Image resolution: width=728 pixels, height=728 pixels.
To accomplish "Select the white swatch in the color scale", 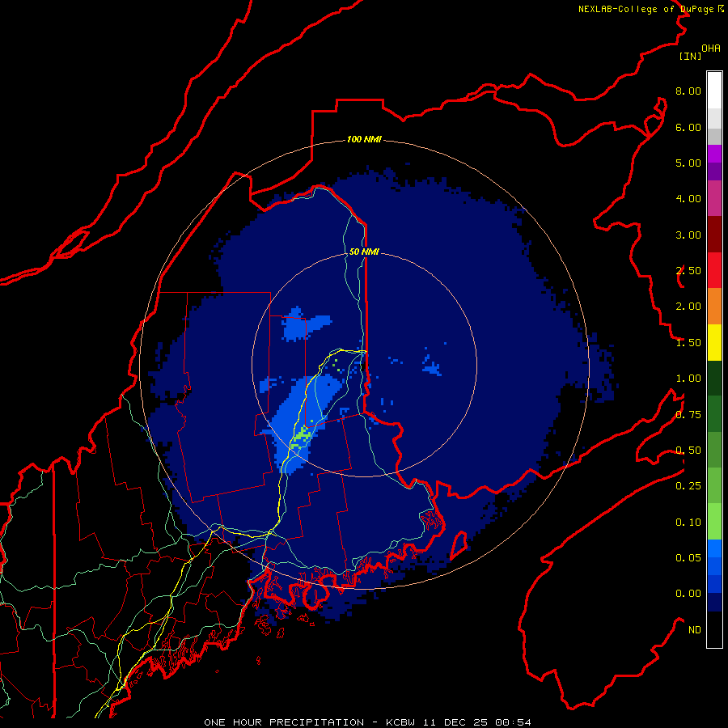I will click(714, 90).
